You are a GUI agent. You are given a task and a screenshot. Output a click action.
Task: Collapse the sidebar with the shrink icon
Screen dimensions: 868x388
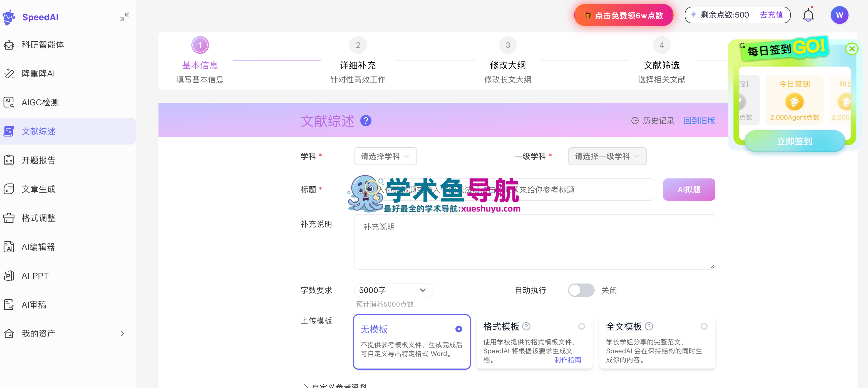click(x=124, y=17)
